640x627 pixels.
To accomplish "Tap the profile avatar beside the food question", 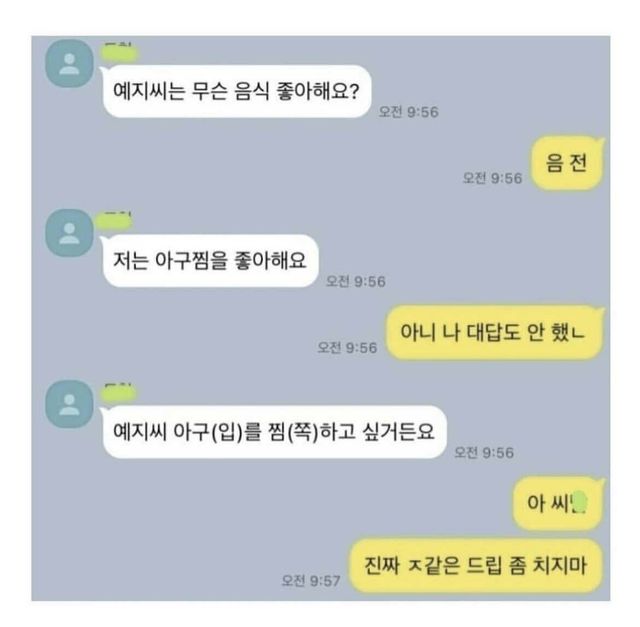I will click(x=69, y=63).
